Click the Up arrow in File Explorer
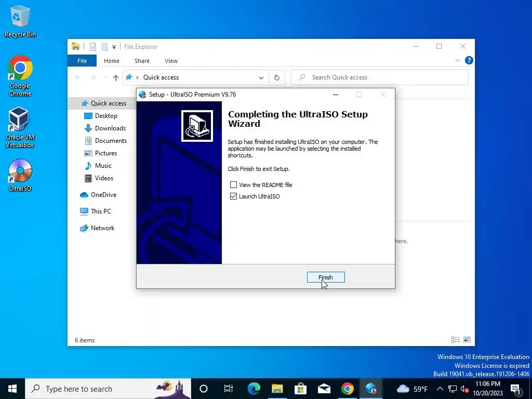Screen dimensions: 532x399 point(116,78)
